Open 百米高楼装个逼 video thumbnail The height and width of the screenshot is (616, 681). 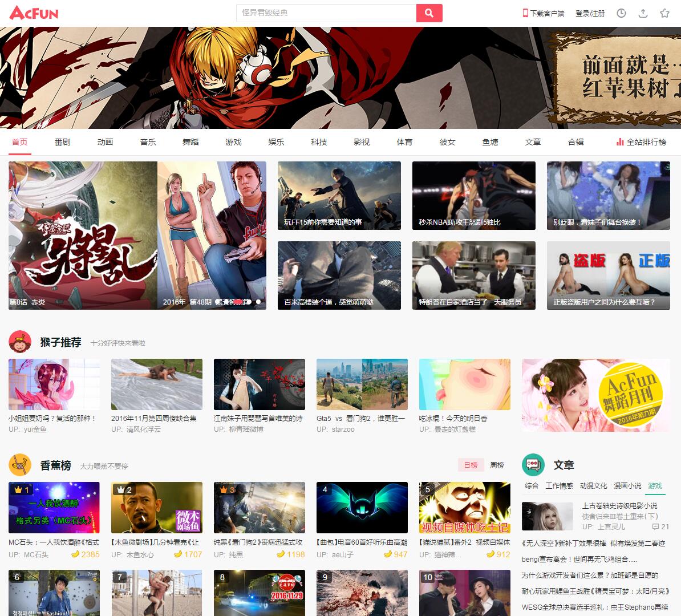click(339, 275)
